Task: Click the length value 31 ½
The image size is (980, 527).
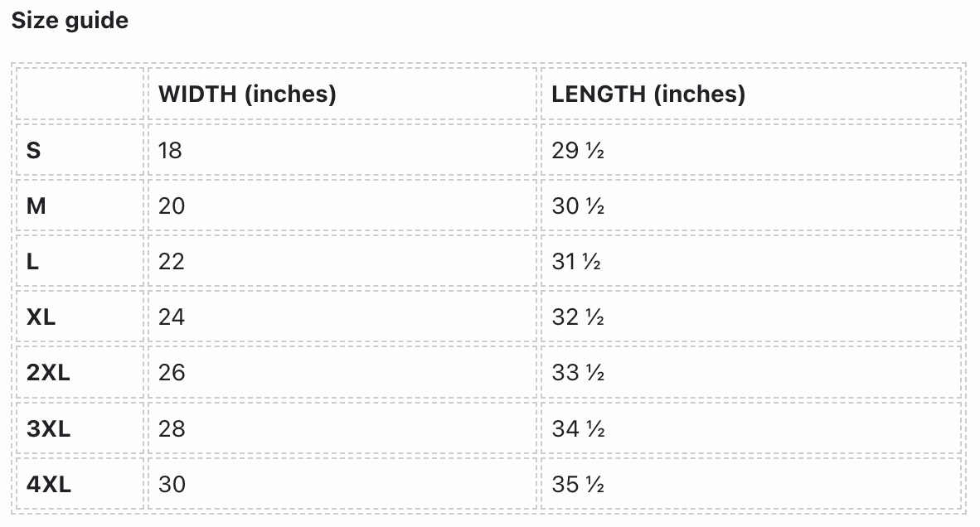Action: 576,261
